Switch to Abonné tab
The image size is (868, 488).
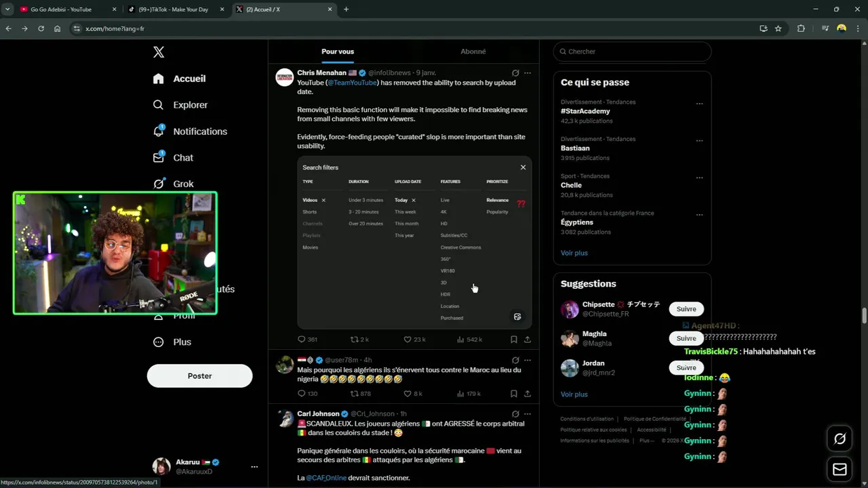[473, 52]
